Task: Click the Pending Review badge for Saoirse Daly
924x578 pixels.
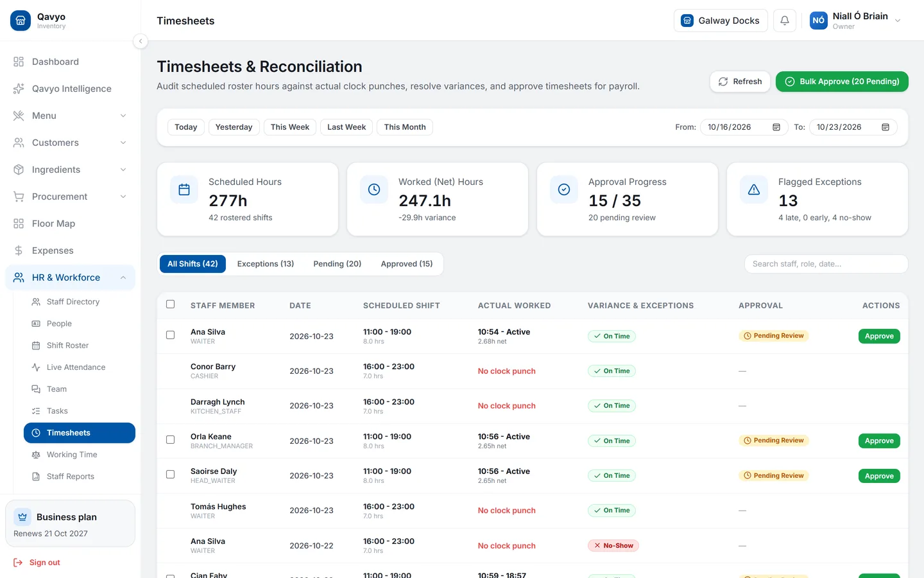Action: click(774, 476)
